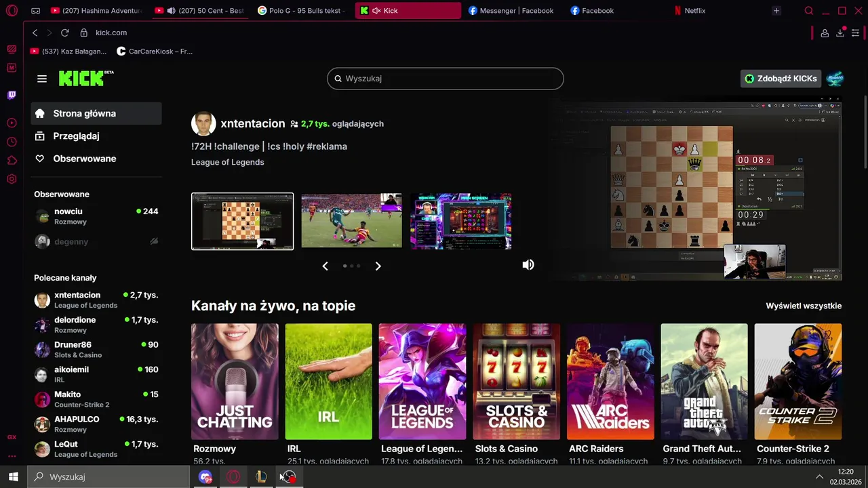868x488 pixels.
Task: Open the first taskbar app icon
Action: [205, 476]
